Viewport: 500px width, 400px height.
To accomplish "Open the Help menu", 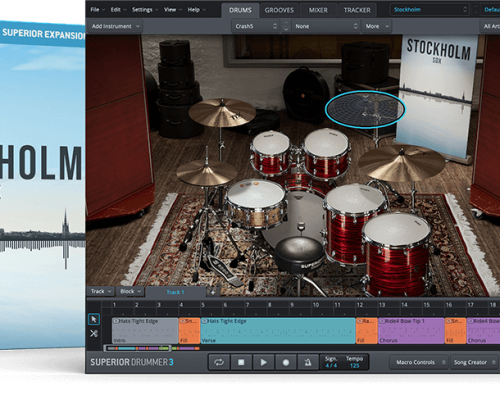I will 196,10.
